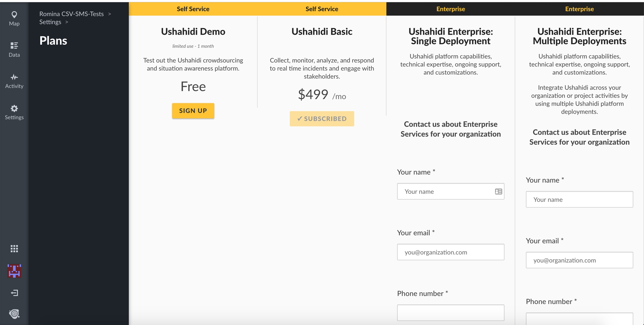The image size is (644, 325).
Task: Open the Activity pulse icon
Action: [x=14, y=77]
